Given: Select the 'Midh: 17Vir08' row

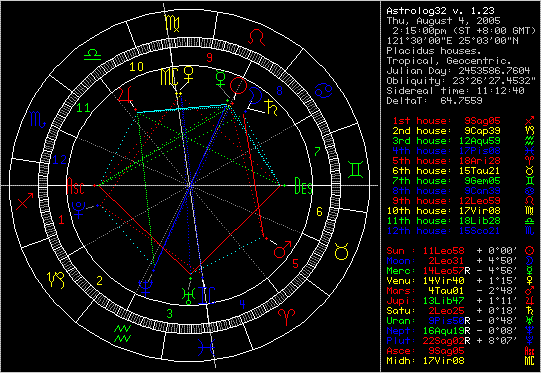Looking at the screenshot, I should click(x=425, y=361).
